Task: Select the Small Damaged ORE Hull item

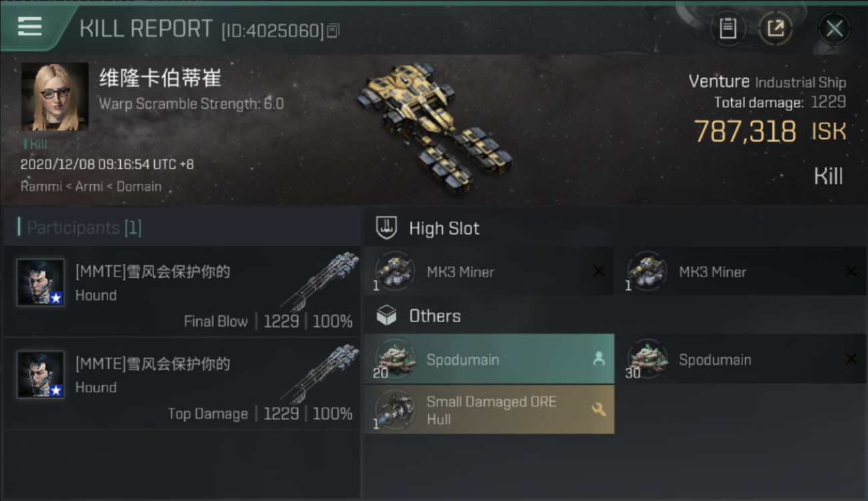Action: [489, 409]
